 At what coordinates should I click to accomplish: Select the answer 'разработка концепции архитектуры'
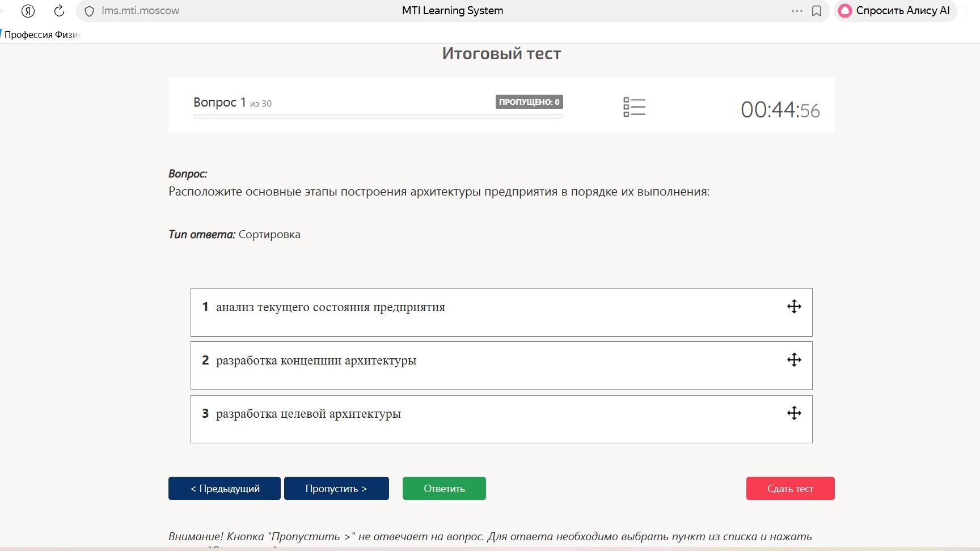tap(501, 366)
